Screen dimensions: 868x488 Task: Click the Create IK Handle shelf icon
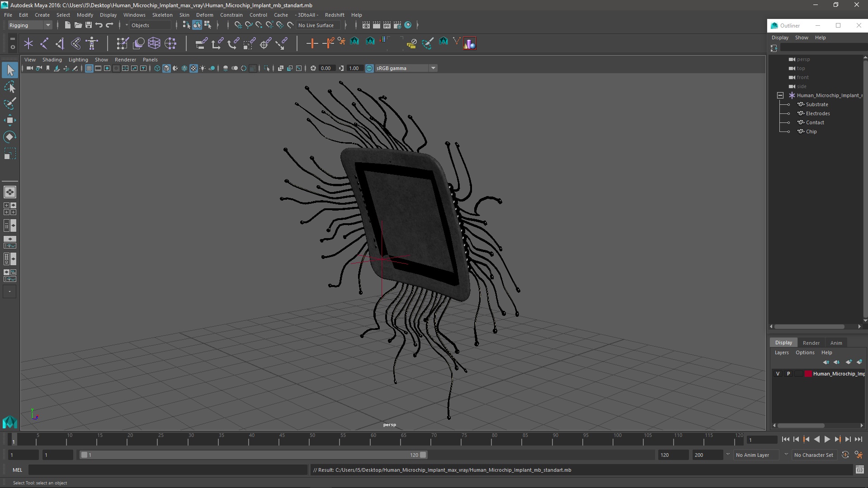point(60,43)
